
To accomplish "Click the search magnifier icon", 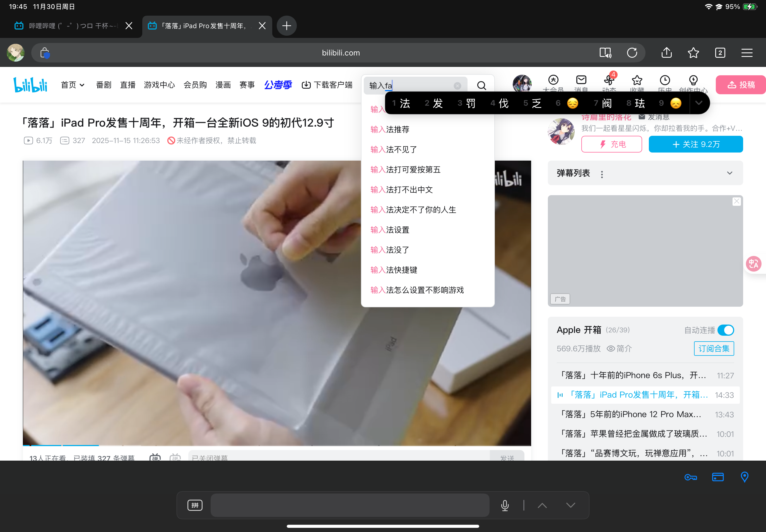I will tap(481, 86).
